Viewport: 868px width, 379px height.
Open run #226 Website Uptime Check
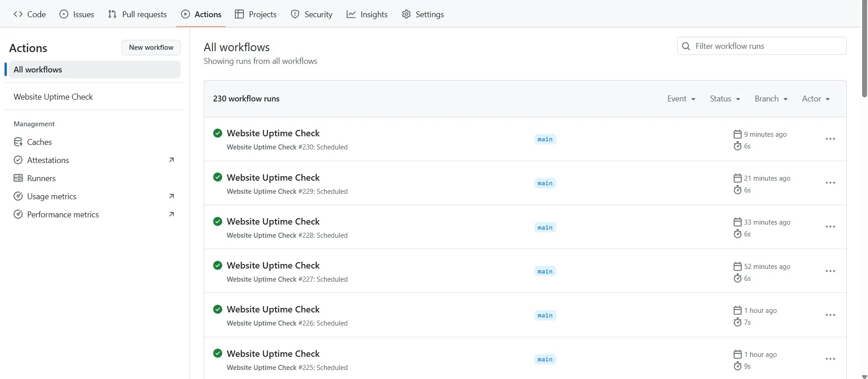(273, 309)
